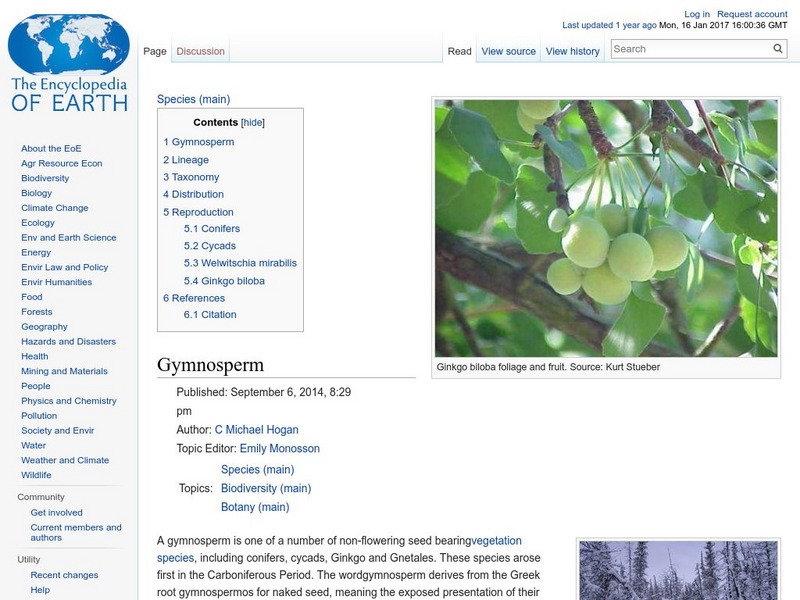Open Env and Earth Science link
Image resolution: width=800 pixels, height=600 pixels.
tap(68, 237)
